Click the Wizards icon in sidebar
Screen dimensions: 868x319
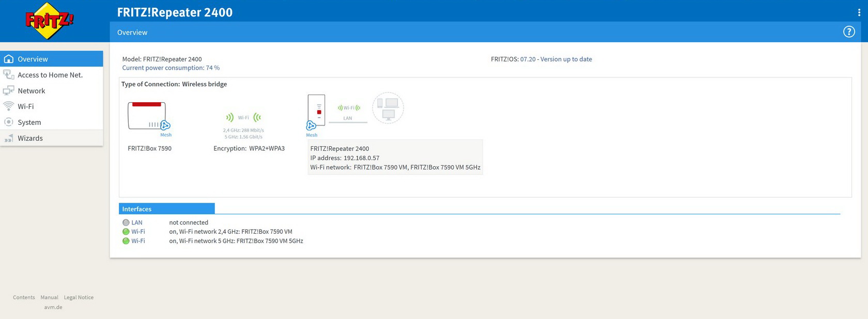tap(9, 138)
